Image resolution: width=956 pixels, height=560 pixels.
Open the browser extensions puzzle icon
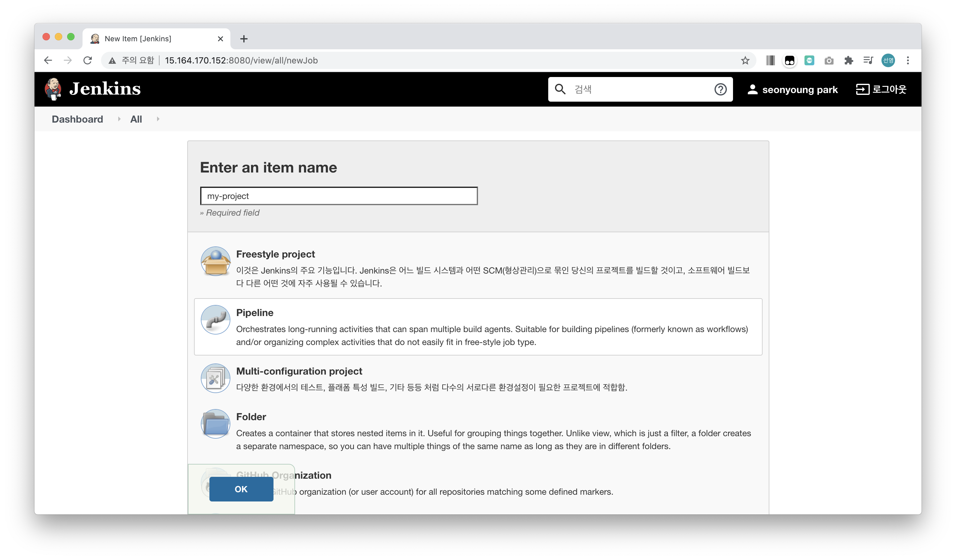[x=848, y=60]
